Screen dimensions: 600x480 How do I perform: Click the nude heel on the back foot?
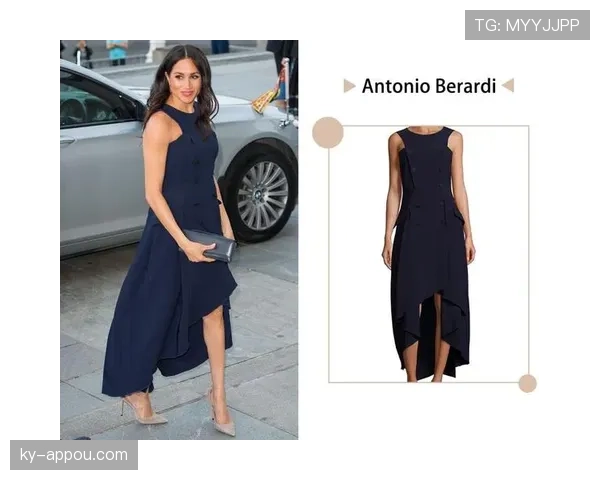tap(144, 411)
